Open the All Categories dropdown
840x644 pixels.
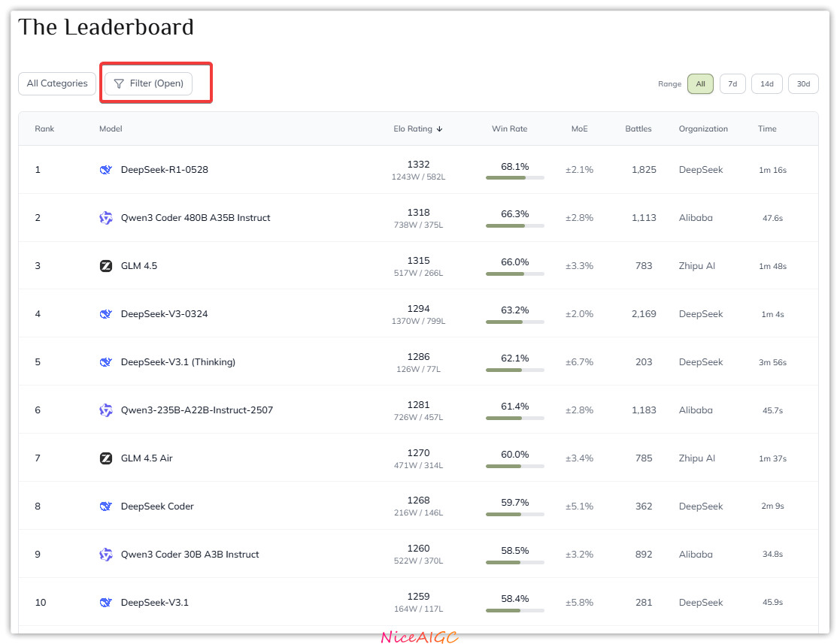57,83
